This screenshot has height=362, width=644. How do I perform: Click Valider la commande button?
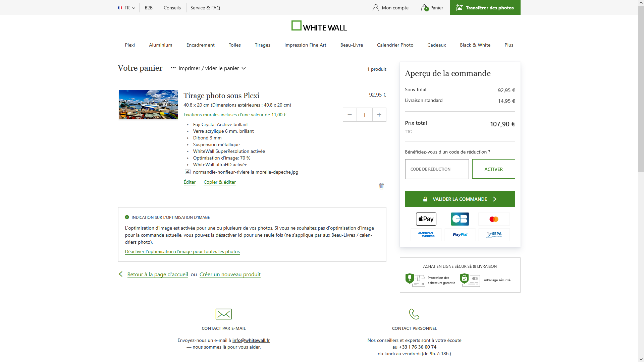460,199
